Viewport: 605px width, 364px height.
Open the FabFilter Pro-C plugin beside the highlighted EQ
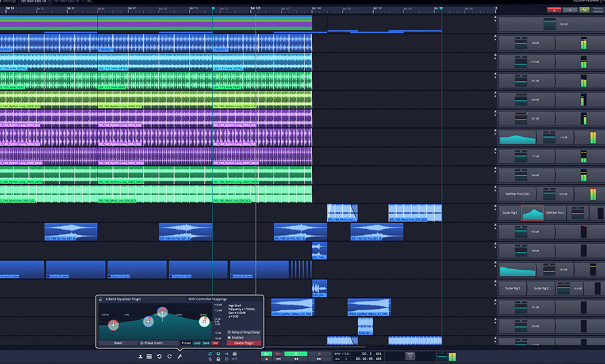555,213
